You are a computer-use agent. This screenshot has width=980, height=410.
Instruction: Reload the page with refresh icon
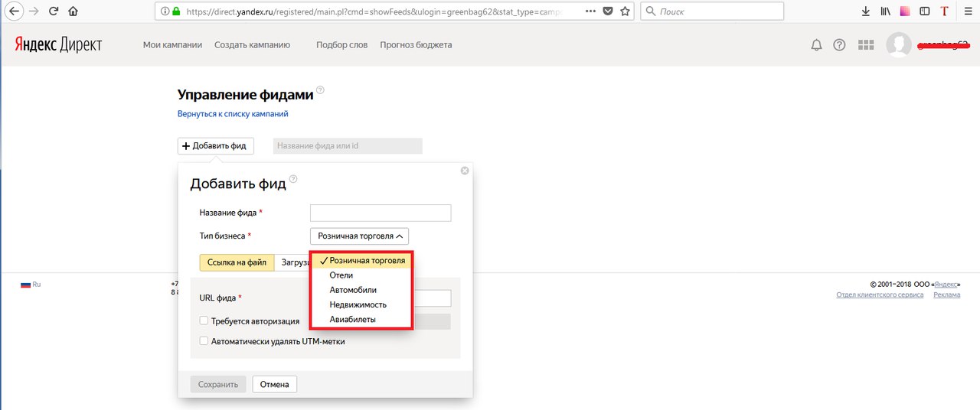[x=54, y=11]
